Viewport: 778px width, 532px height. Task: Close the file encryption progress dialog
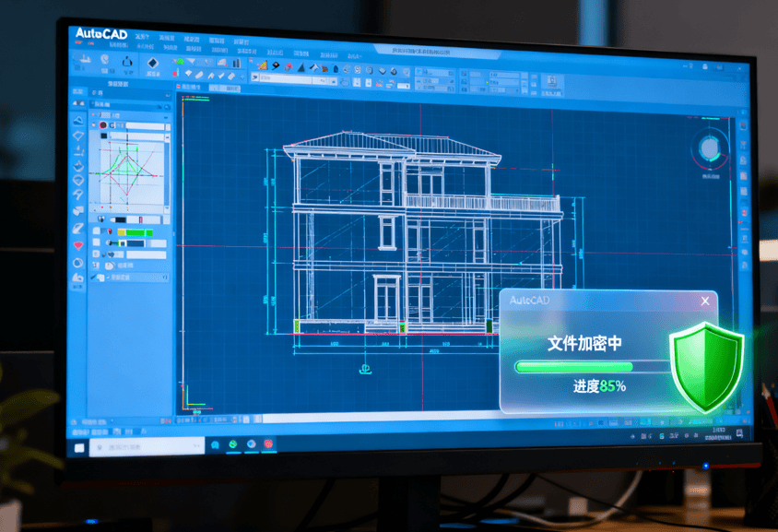(705, 301)
